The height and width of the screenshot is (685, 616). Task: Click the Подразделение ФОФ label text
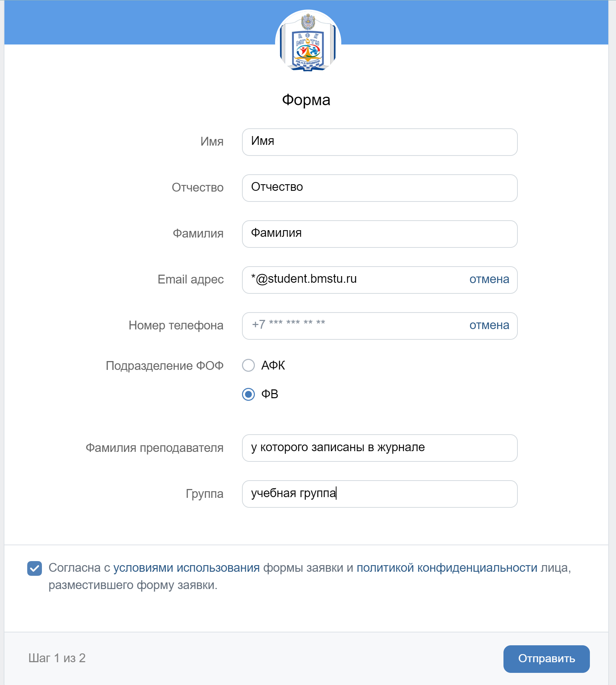(x=164, y=366)
